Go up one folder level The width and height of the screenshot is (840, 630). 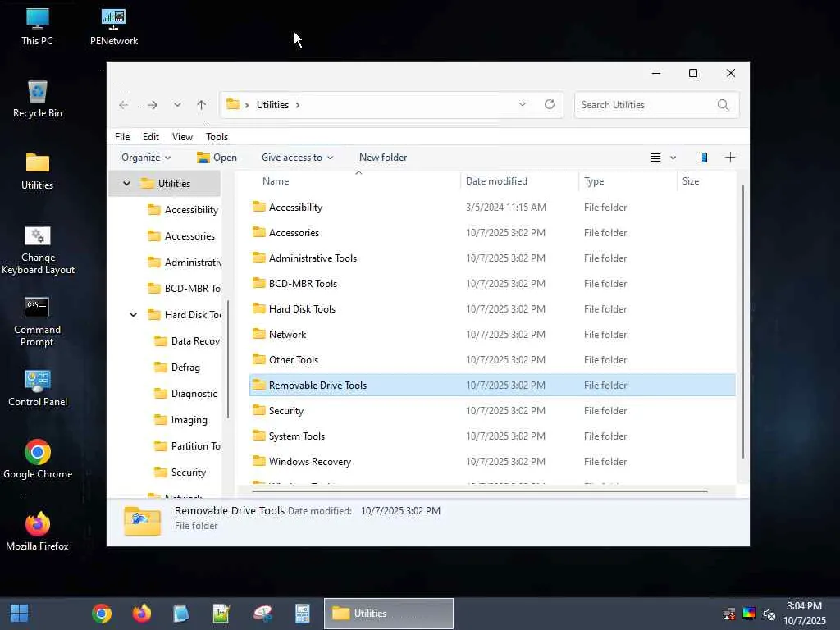[x=202, y=105]
